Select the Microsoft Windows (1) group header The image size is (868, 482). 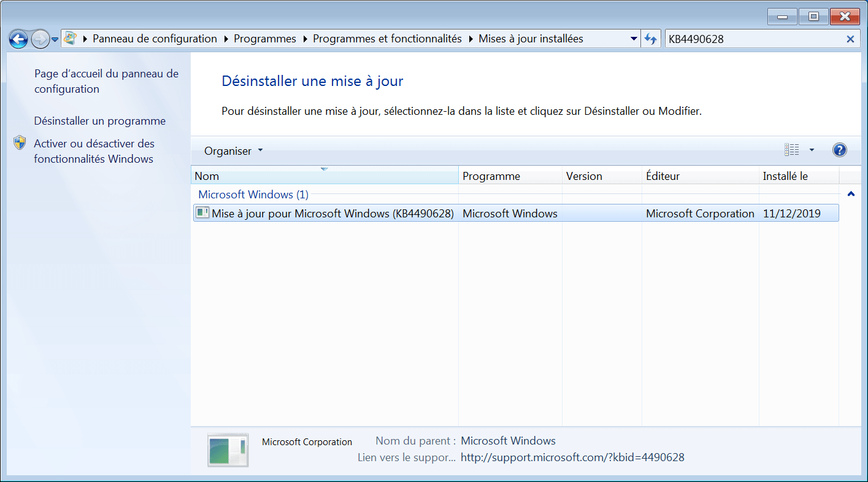pos(253,195)
